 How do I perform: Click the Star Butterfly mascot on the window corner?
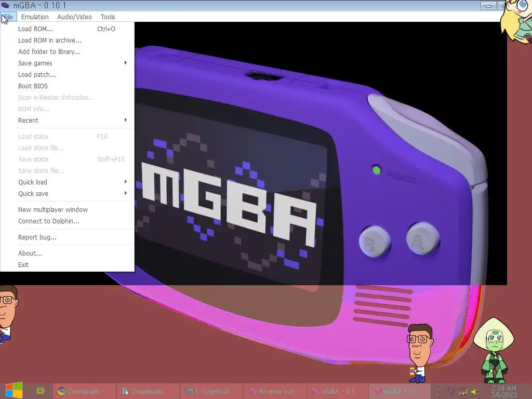[x=516, y=21]
